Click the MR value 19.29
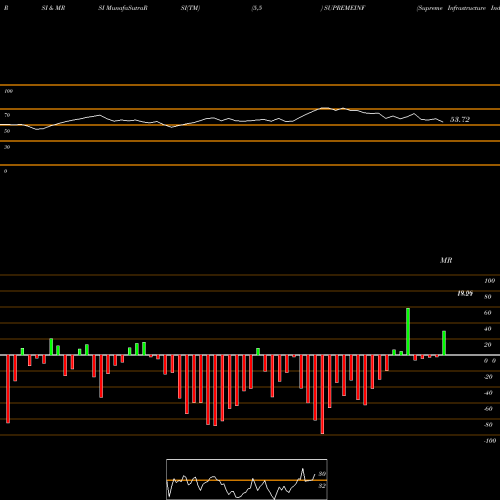 click(465, 294)
